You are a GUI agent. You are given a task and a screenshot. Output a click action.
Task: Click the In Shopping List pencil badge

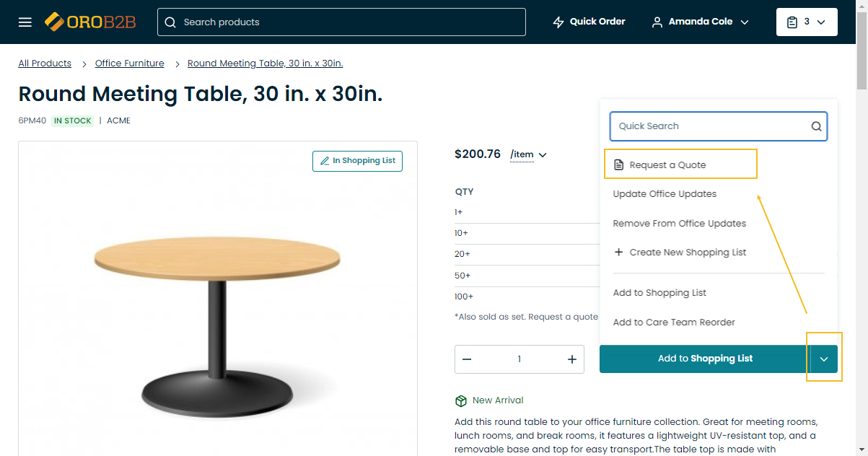358,161
